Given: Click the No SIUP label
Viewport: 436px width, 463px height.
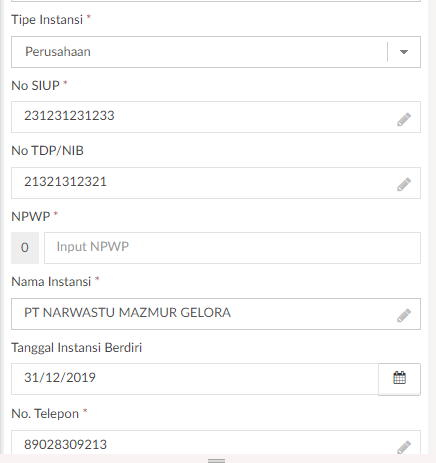Looking at the screenshot, I should coord(35,86).
